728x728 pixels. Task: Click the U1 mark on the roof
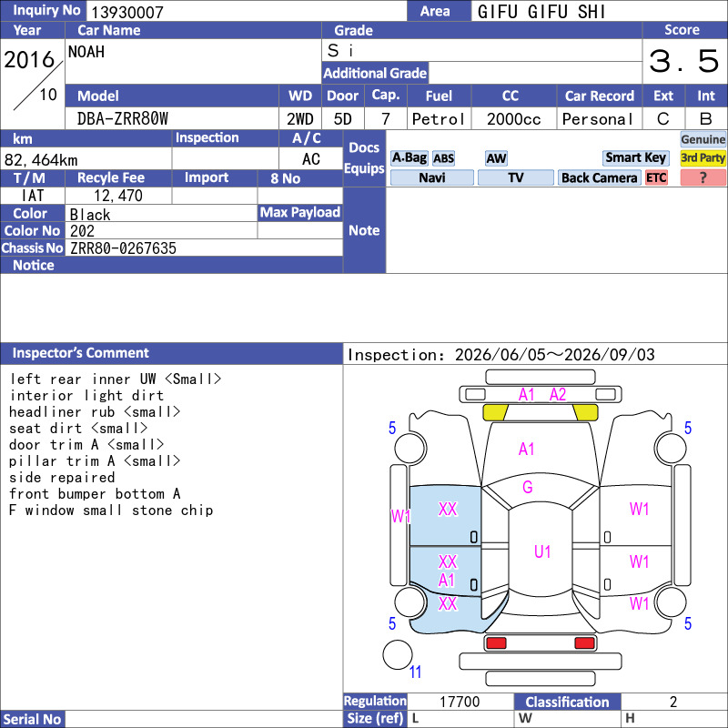pos(542,551)
